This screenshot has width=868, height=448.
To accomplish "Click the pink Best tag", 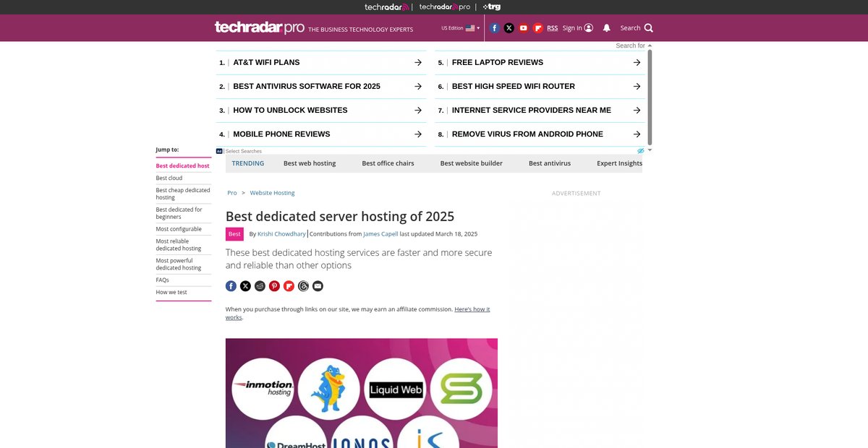I will [x=234, y=234].
